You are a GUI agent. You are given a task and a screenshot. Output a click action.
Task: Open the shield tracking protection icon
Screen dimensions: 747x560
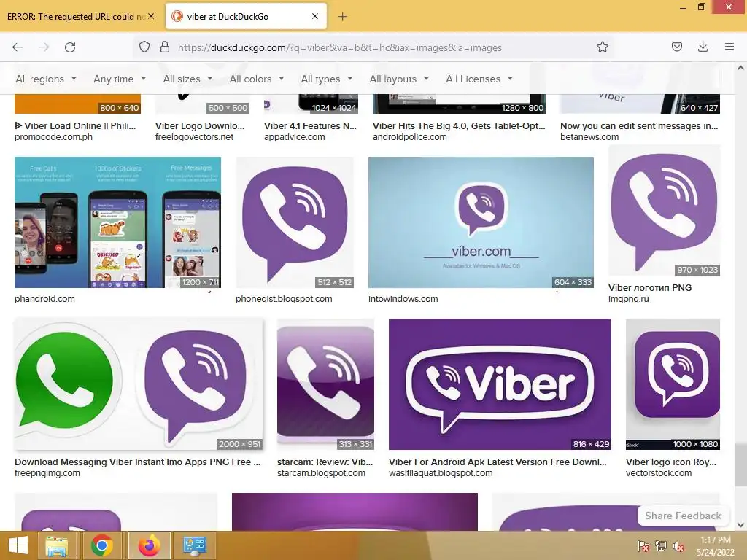coord(144,47)
